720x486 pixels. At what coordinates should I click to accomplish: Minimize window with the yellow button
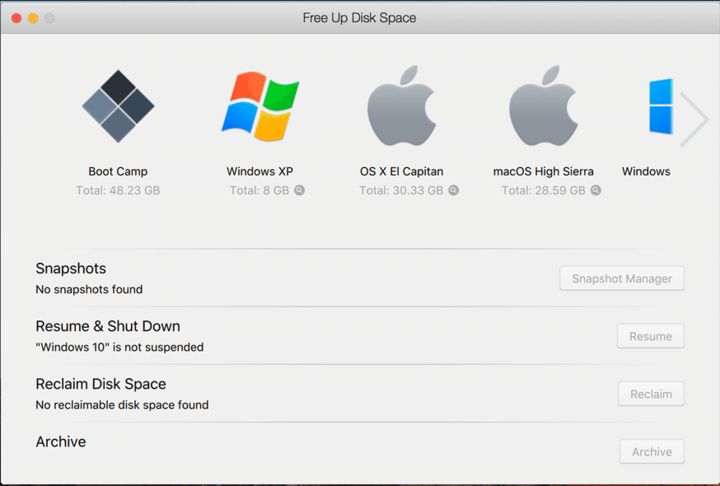[33, 18]
